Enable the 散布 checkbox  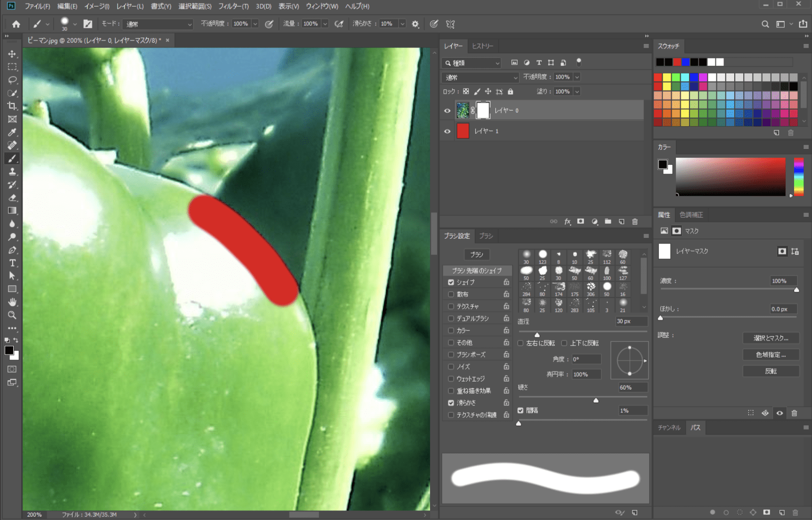pos(451,294)
